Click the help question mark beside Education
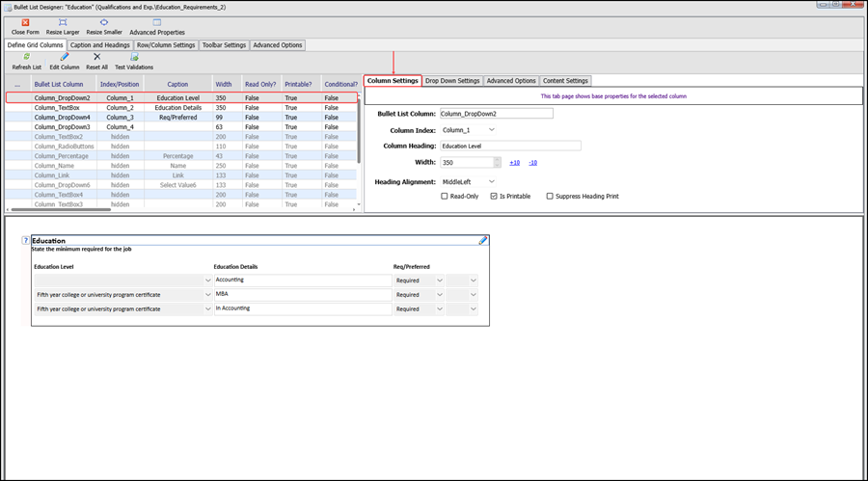 (25, 240)
